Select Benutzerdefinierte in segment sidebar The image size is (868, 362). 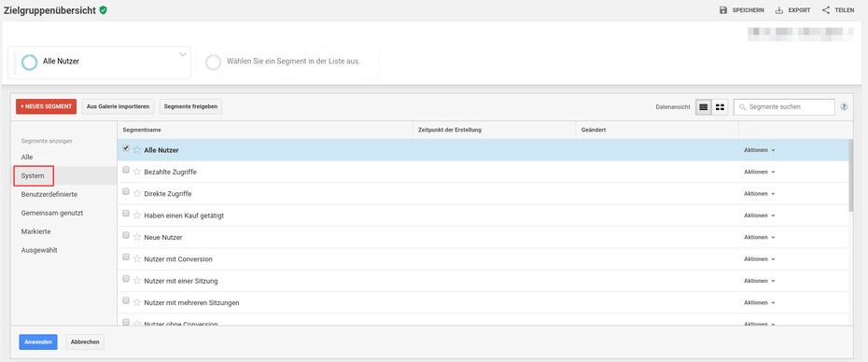(49, 194)
